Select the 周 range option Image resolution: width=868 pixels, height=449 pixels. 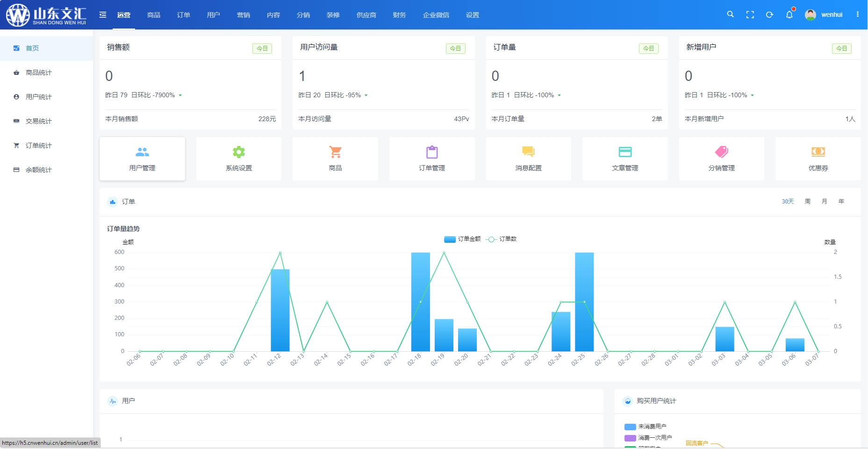808,202
